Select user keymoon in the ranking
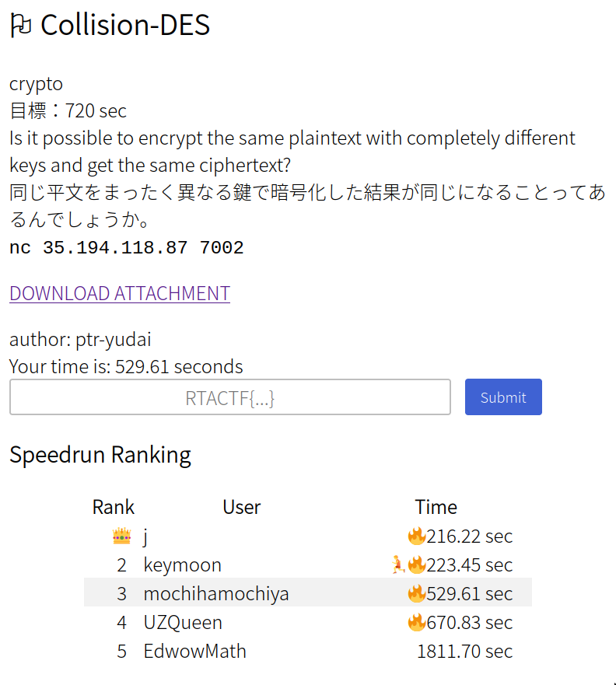The width and height of the screenshot is (616, 685). [183, 565]
